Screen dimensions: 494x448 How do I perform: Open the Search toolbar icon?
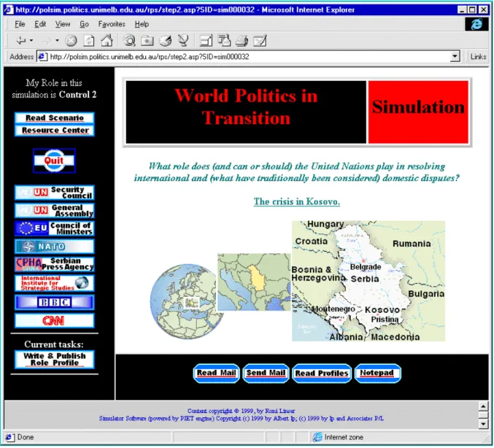[129, 41]
